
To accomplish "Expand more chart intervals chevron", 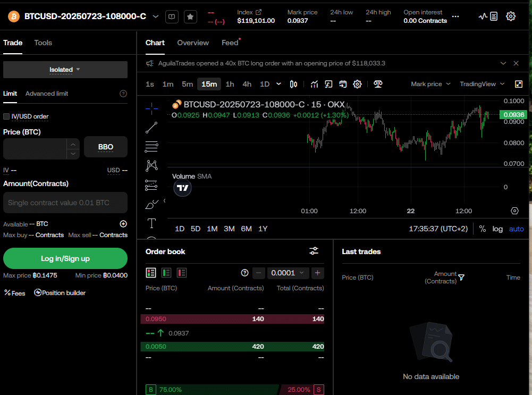I will click(278, 84).
